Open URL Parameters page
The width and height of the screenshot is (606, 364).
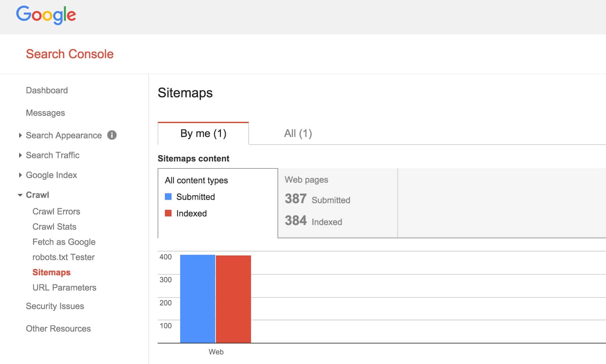point(64,288)
